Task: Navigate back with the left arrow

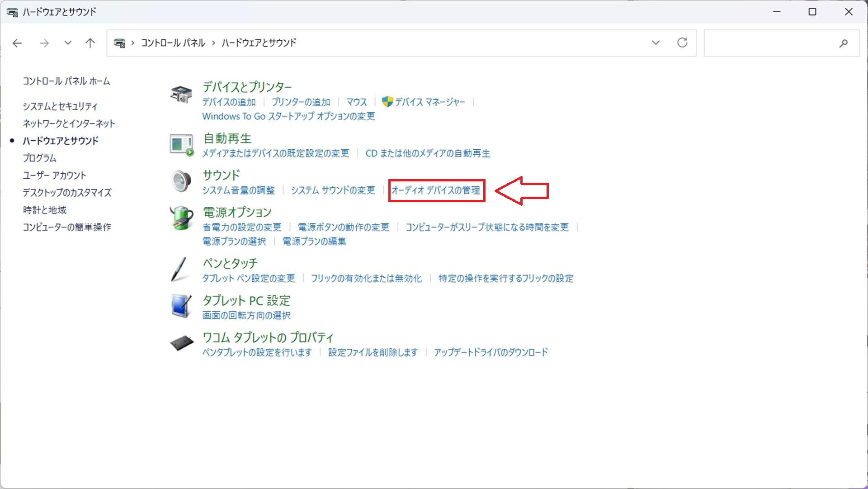Action: (x=17, y=43)
